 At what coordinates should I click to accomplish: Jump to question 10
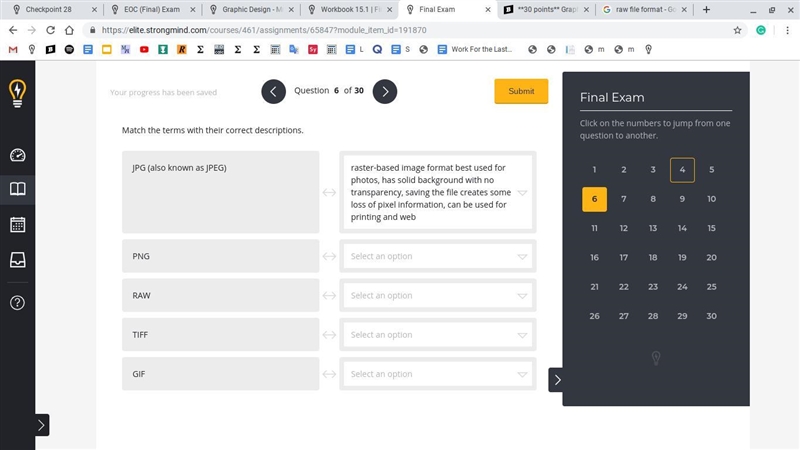click(711, 199)
